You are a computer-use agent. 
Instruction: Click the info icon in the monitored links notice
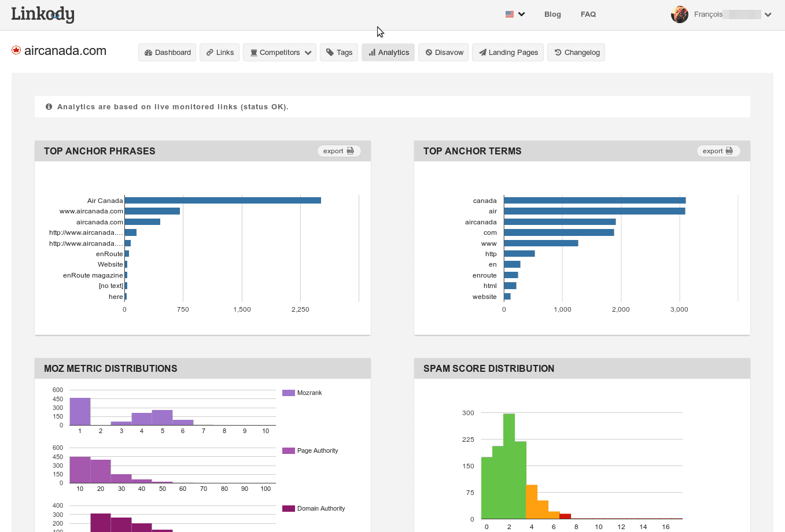click(x=49, y=106)
